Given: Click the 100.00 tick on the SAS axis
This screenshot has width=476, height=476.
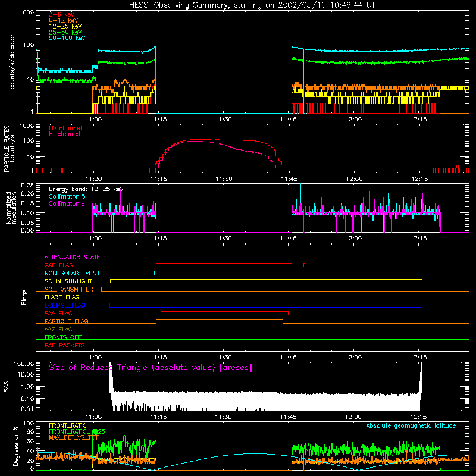Looking at the screenshot, I should coord(24,364).
